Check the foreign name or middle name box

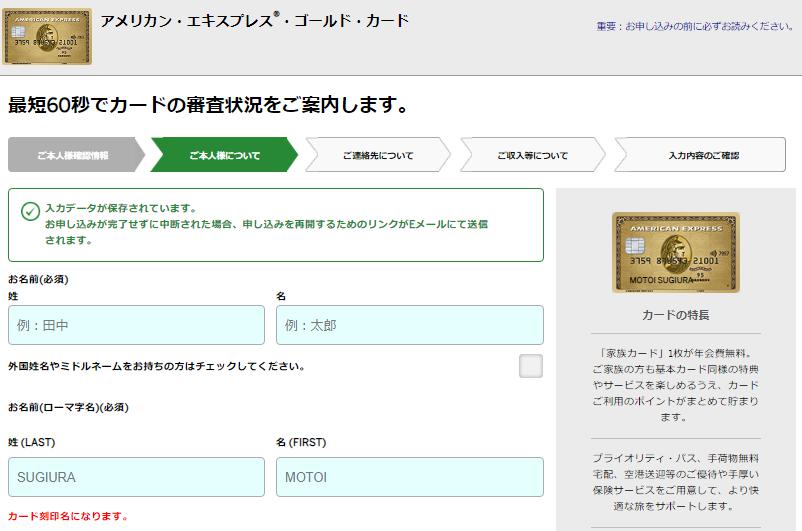click(531, 366)
